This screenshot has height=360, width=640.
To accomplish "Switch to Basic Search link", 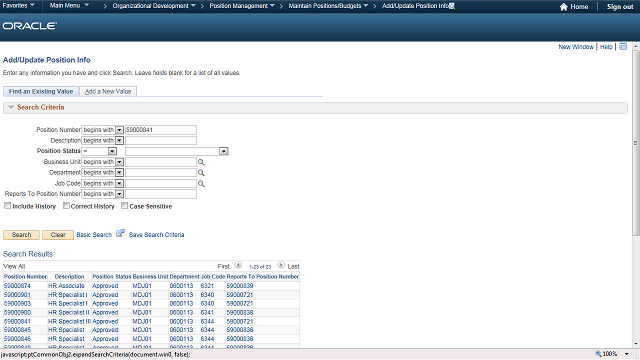I will pos(94,235).
